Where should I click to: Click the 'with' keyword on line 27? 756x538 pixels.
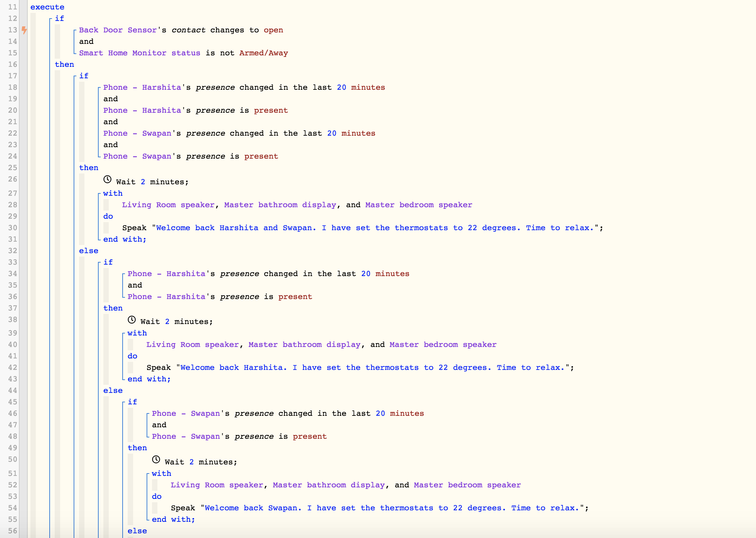113,193
